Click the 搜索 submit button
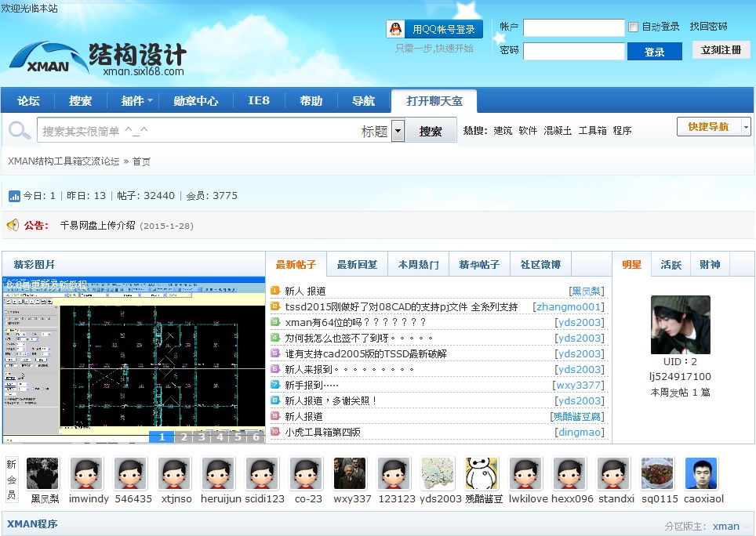The height and width of the screenshot is (536, 756). point(430,131)
